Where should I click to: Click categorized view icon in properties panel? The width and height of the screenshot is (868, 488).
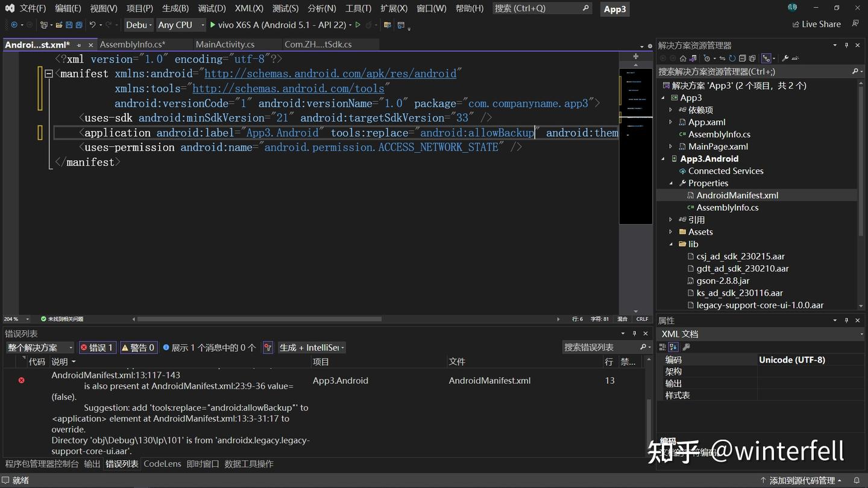[662, 347]
